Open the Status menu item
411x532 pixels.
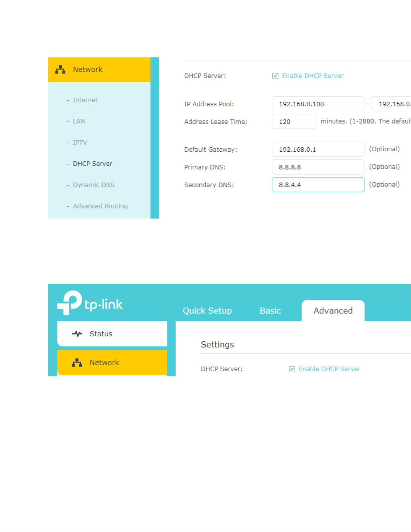click(112, 334)
